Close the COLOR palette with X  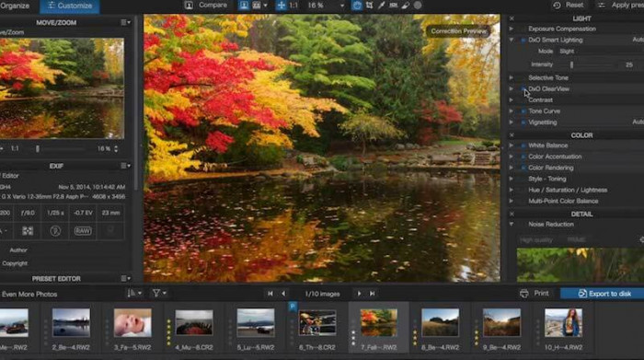(x=512, y=135)
